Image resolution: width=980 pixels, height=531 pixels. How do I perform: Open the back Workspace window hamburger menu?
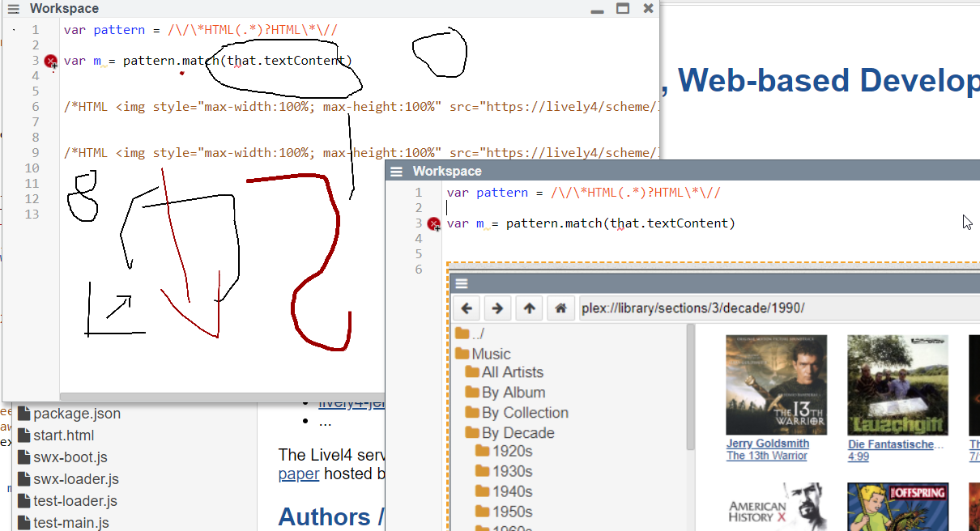13,9
